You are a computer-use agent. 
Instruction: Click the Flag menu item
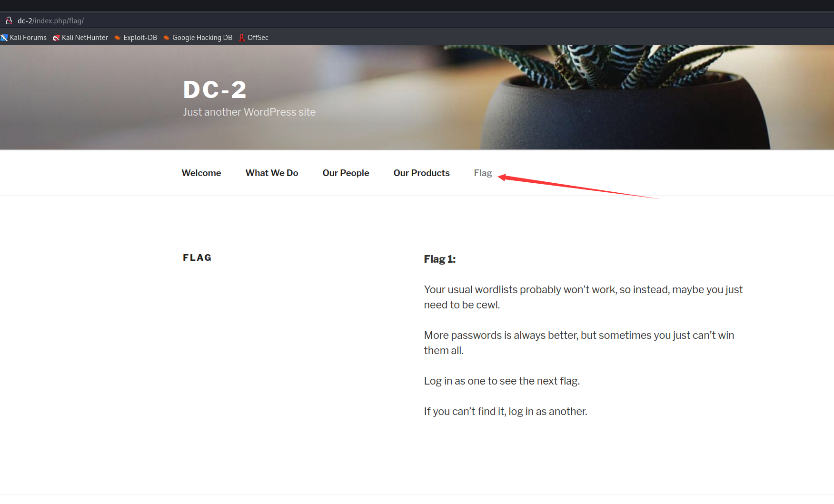(x=483, y=173)
